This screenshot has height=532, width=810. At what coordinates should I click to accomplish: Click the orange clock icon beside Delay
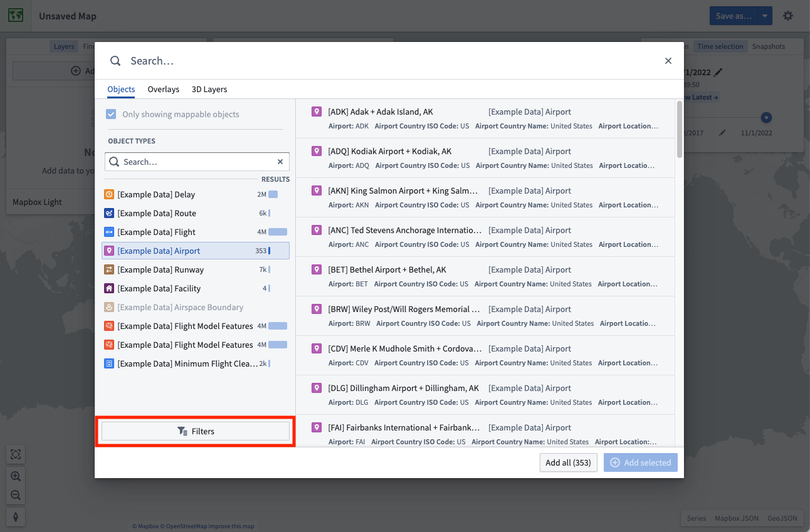(x=109, y=194)
